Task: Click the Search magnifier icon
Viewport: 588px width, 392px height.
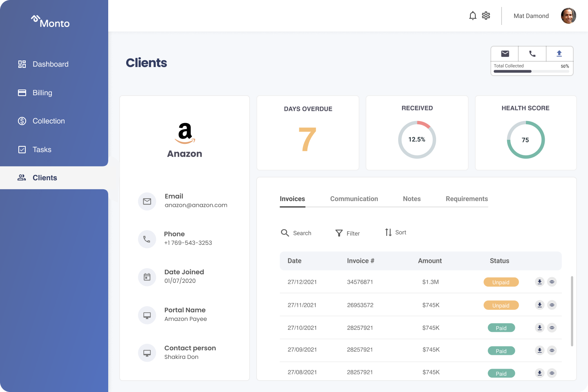Action: 285,233
